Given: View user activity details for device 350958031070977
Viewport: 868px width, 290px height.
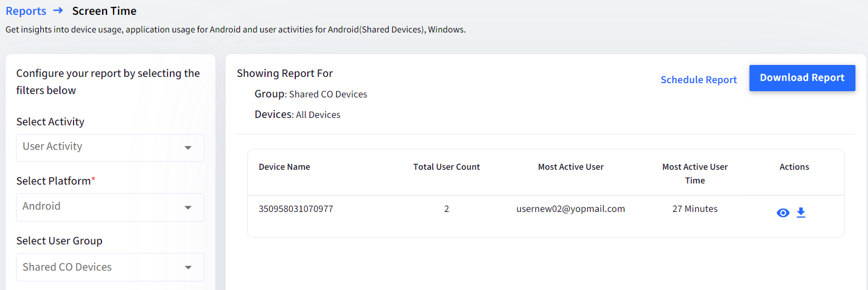Looking at the screenshot, I should (x=783, y=213).
